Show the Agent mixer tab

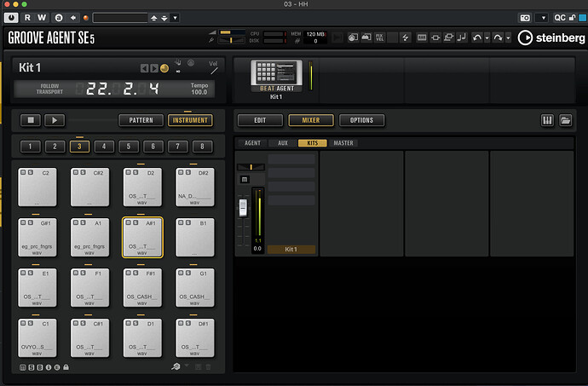pyautogui.click(x=252, y=143)
